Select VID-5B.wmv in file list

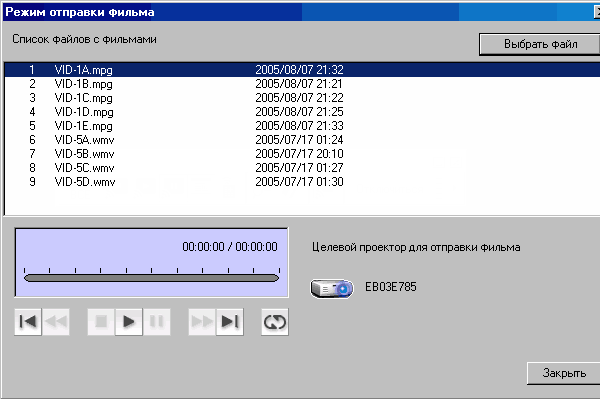coord(302,154)
